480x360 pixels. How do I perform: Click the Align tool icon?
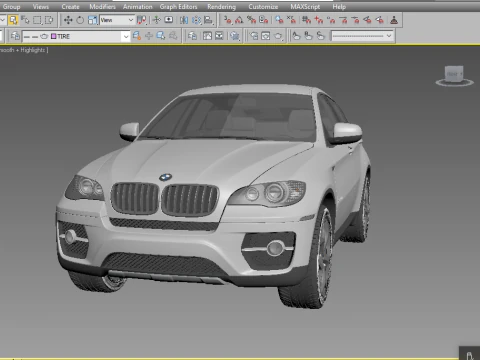[208, 20]
